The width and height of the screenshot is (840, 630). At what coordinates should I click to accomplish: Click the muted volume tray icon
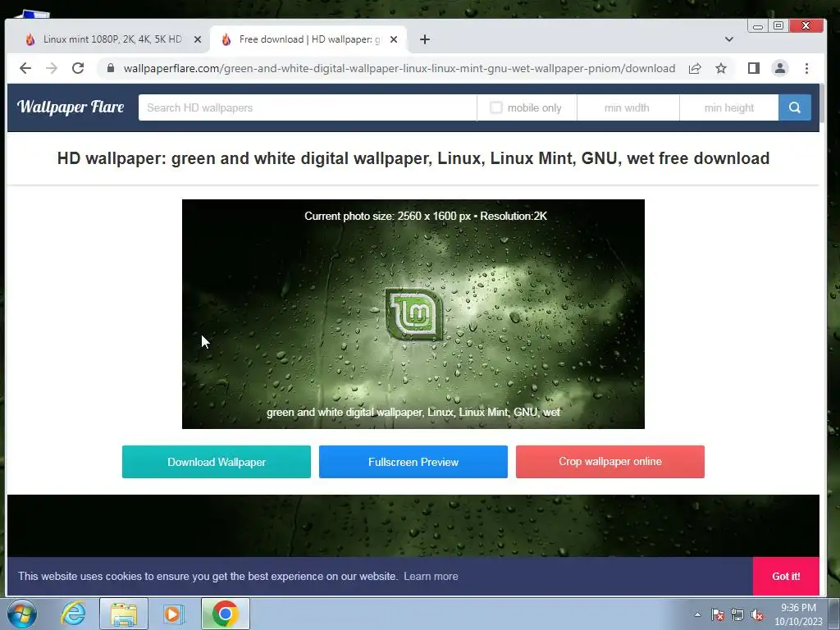click(x=757, y=614)
